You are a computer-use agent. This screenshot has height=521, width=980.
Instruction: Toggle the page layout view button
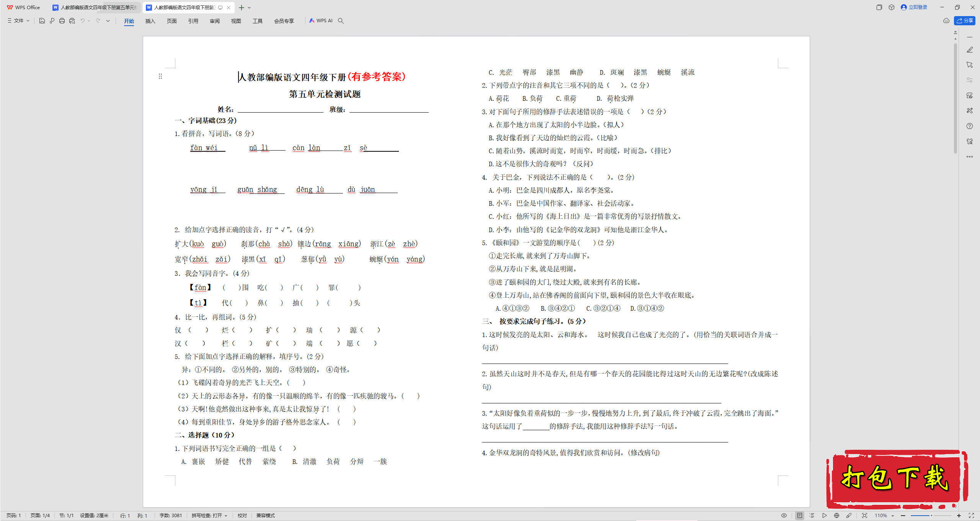[800, 516]
